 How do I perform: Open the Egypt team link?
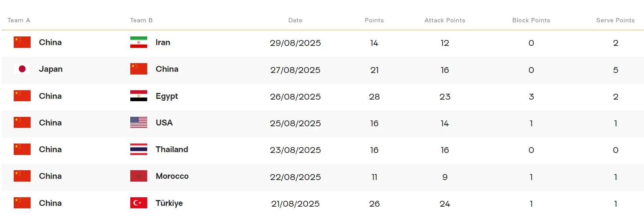point(167,96)
